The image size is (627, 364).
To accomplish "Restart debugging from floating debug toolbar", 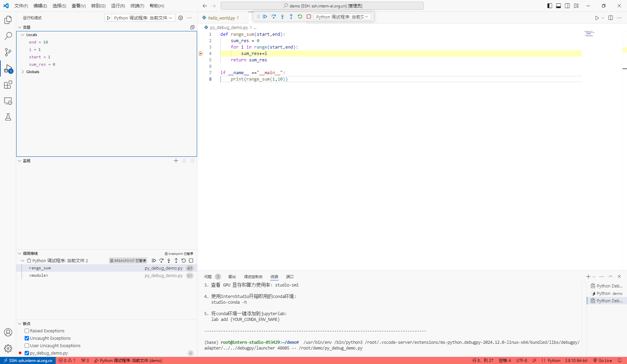I will (x=300, y=17).
